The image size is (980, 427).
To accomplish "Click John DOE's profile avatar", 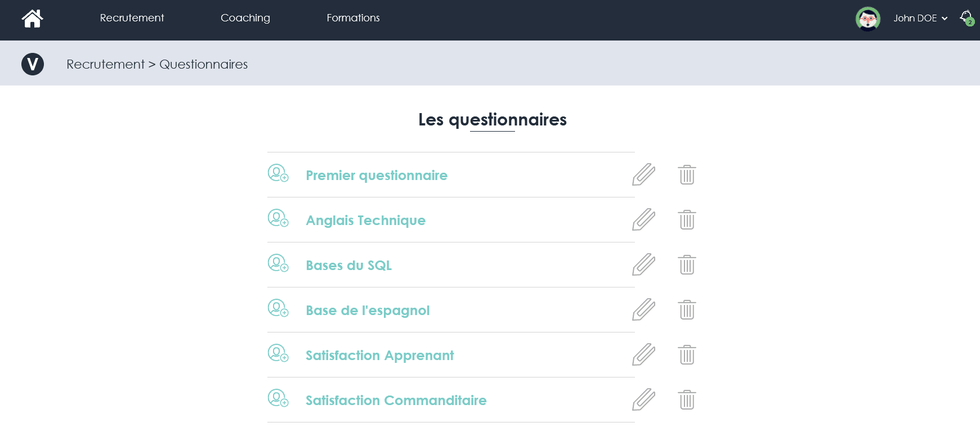I will [868, 17].
